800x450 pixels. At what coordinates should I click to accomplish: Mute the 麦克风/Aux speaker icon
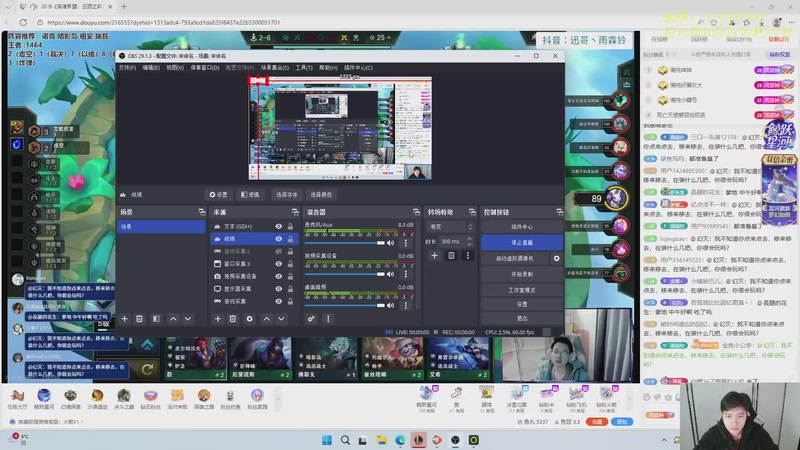(391, 243)
